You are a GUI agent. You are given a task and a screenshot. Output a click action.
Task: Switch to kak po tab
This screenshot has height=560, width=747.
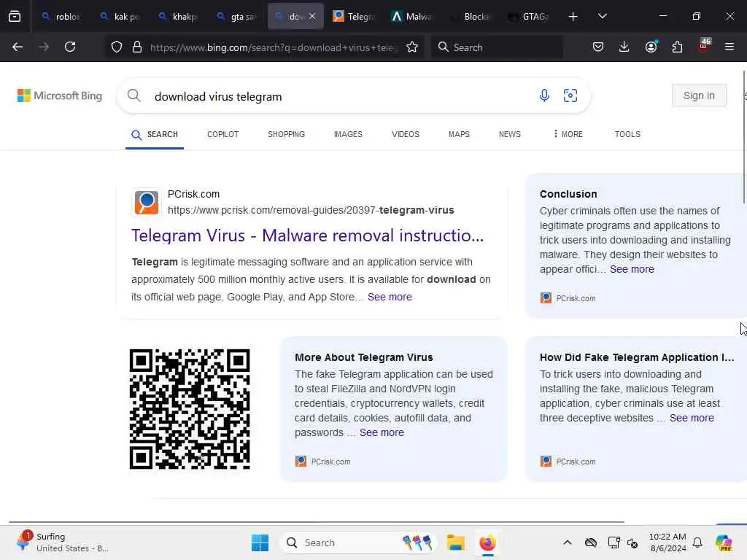point(120,17)
